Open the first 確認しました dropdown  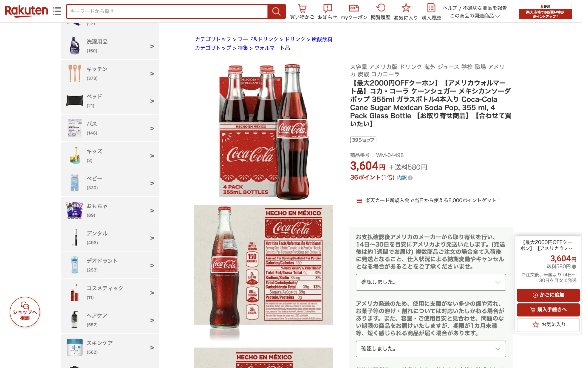(431, 282)
